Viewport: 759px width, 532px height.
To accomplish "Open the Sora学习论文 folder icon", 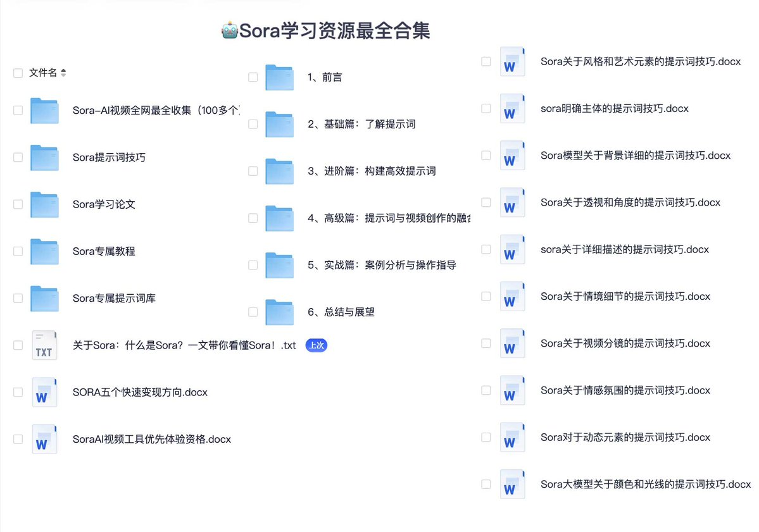I will [x=44, y=204].
